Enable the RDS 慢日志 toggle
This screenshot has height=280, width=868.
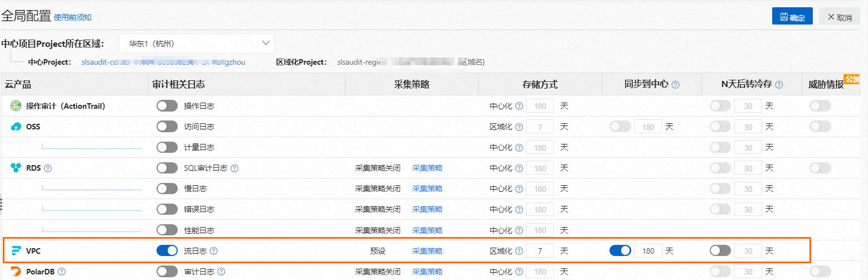(167, 189)
